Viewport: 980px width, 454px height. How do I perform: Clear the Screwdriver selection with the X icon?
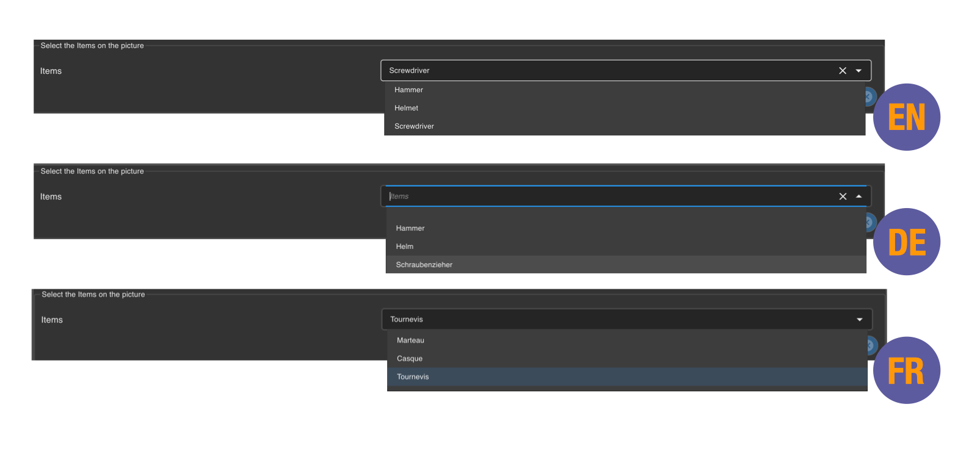click(842, 71)
